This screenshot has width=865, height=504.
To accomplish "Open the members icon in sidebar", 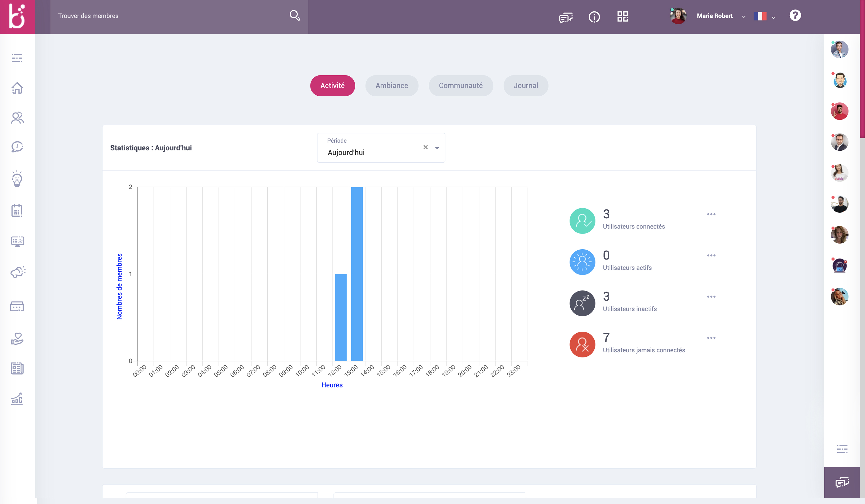I will [x=17, y=118].
